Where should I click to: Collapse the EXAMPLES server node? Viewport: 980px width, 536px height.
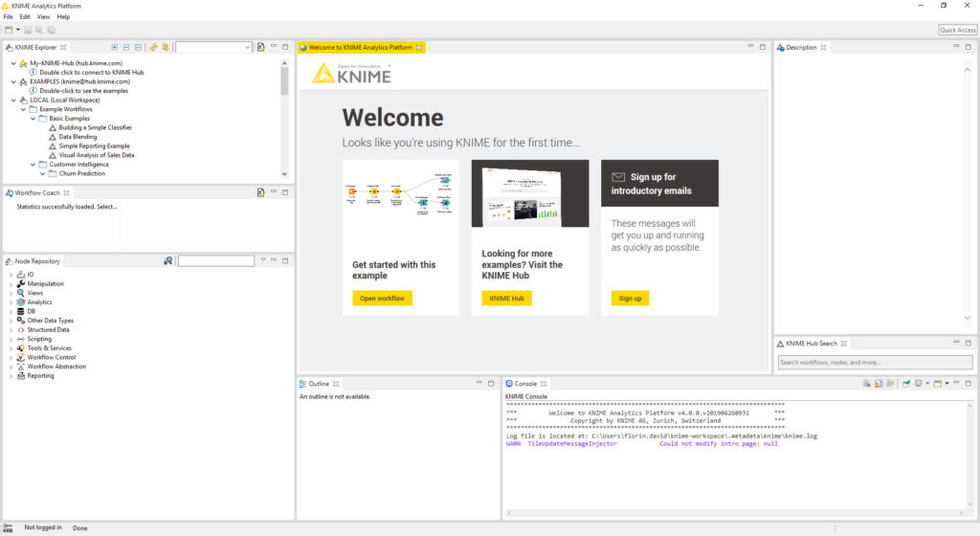pyautogui.click(x=13, y=82)
